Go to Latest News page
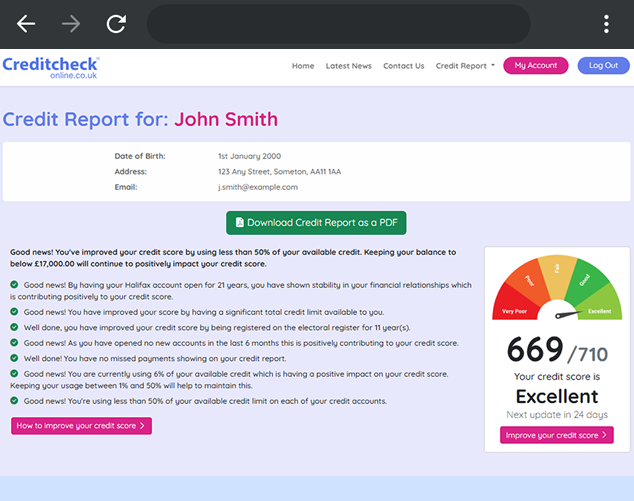 (348, 66)
